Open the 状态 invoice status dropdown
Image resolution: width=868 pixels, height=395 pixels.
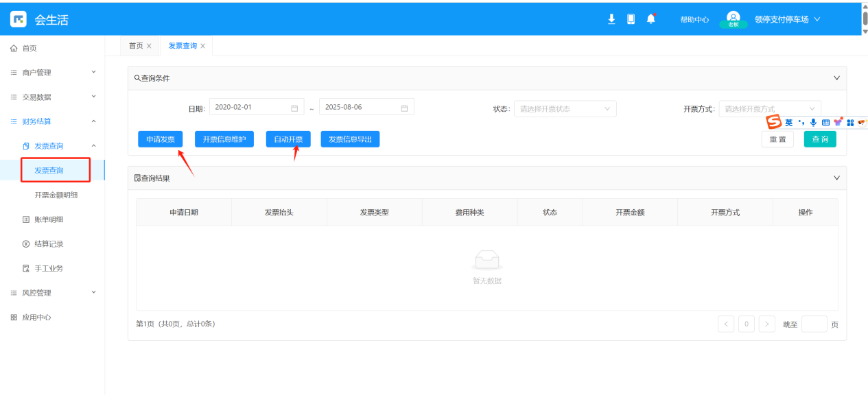(565, 108)
